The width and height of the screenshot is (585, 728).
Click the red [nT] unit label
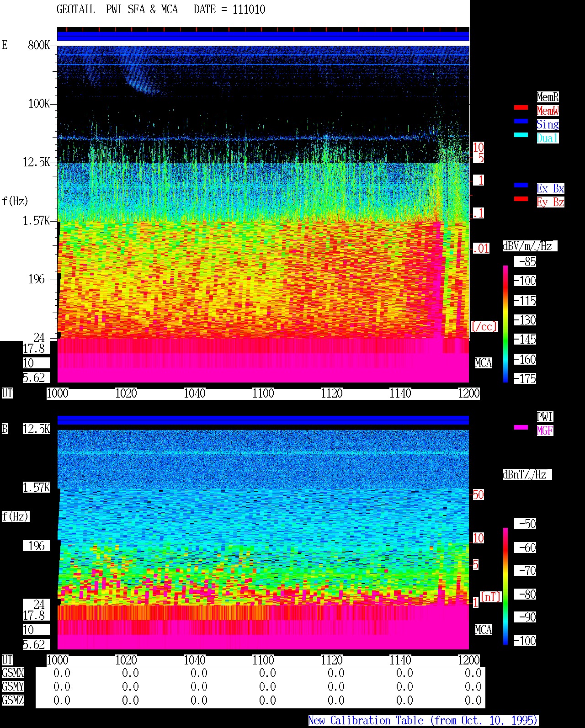pyautogui.click(x=490, y=597)
